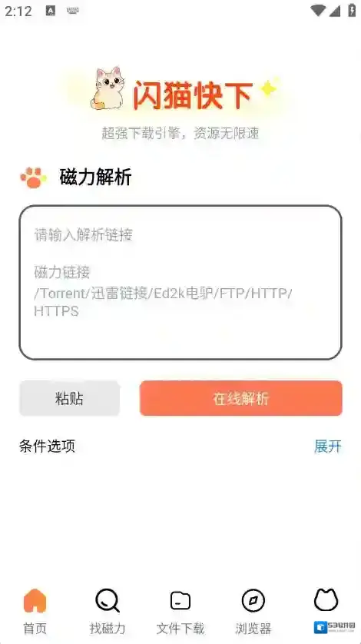This screenshot has height=644, width=361.
Task: Select the 首页 tab label
Action: pos(35,629)
